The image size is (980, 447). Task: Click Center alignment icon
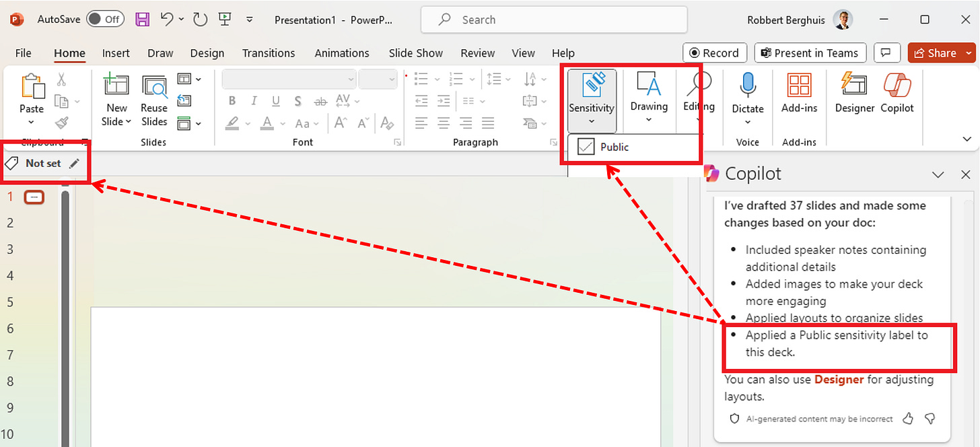click(444, 123)
